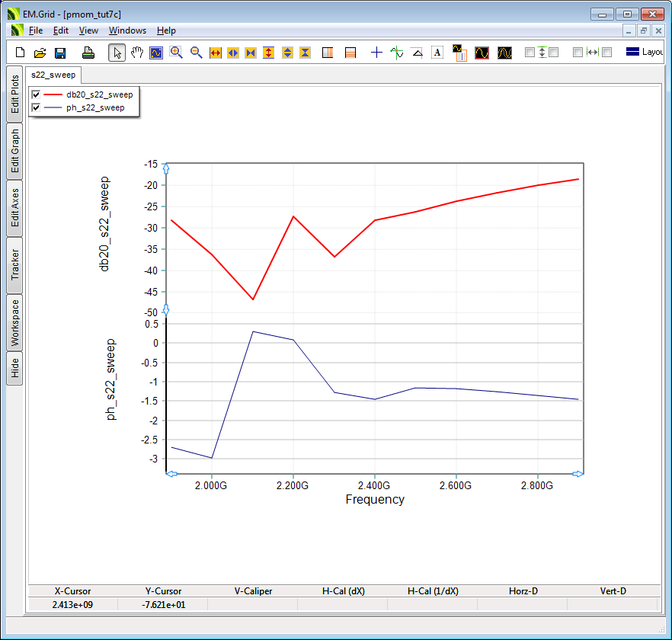The image size is (672, 640).
Task: Toggle the arrow pointer select tool
Action: coord(117,53)
